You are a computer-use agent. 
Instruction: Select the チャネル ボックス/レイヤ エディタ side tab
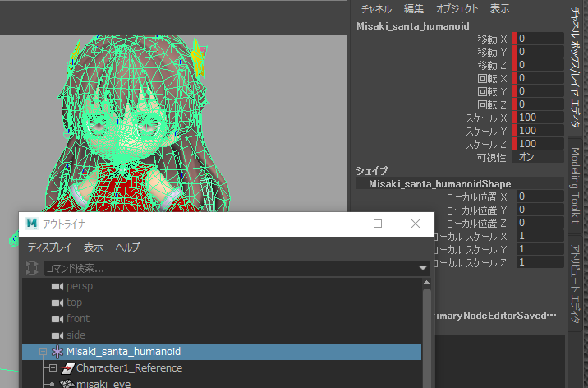pyautogui.click(x=575, y=67)
